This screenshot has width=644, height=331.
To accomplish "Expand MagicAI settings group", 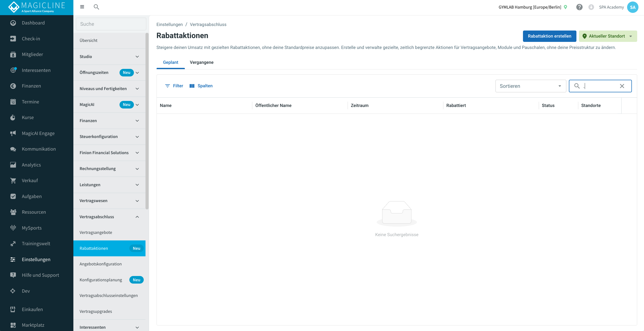I will click(109, 105).
